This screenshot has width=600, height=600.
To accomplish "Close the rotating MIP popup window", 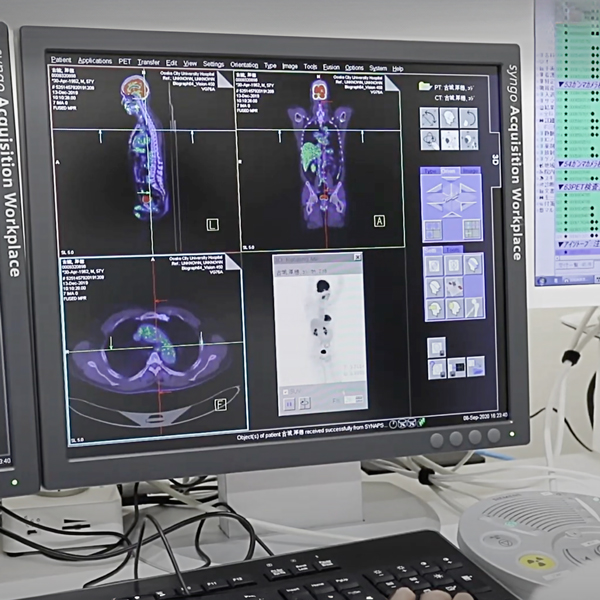I will click(357, 258).
